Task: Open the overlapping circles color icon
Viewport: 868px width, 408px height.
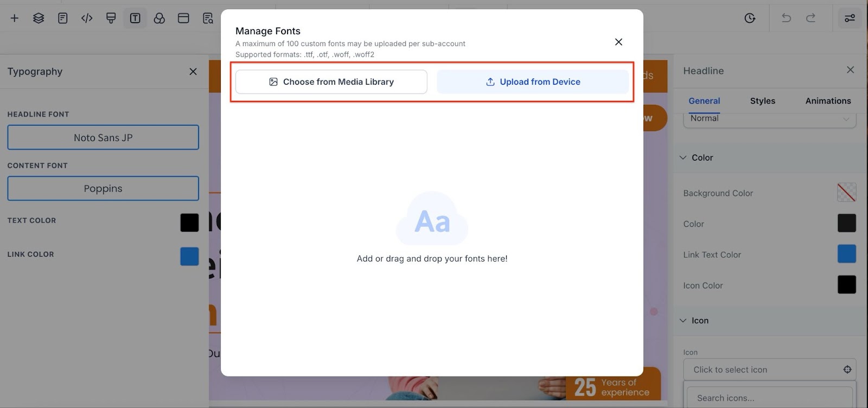Action: tap(159, 18)
